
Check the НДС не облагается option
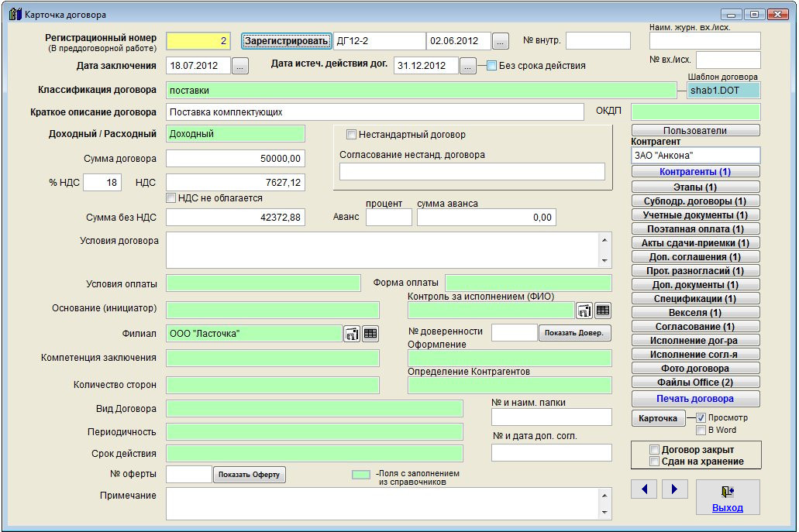tap(171, 198)
